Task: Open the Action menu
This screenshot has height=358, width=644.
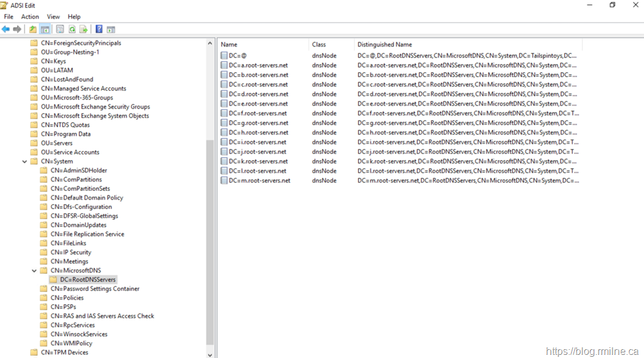Action: tap(30, 17)
